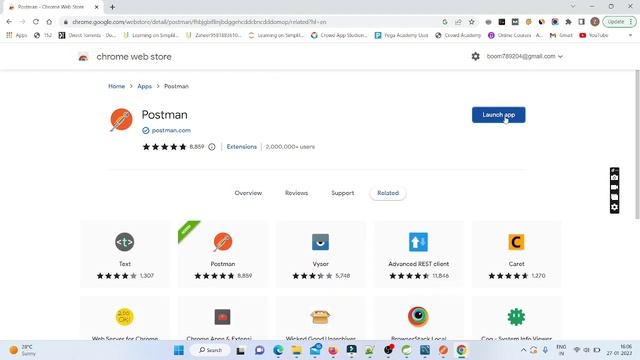Show hidden system tray icons

pos(523,350)
